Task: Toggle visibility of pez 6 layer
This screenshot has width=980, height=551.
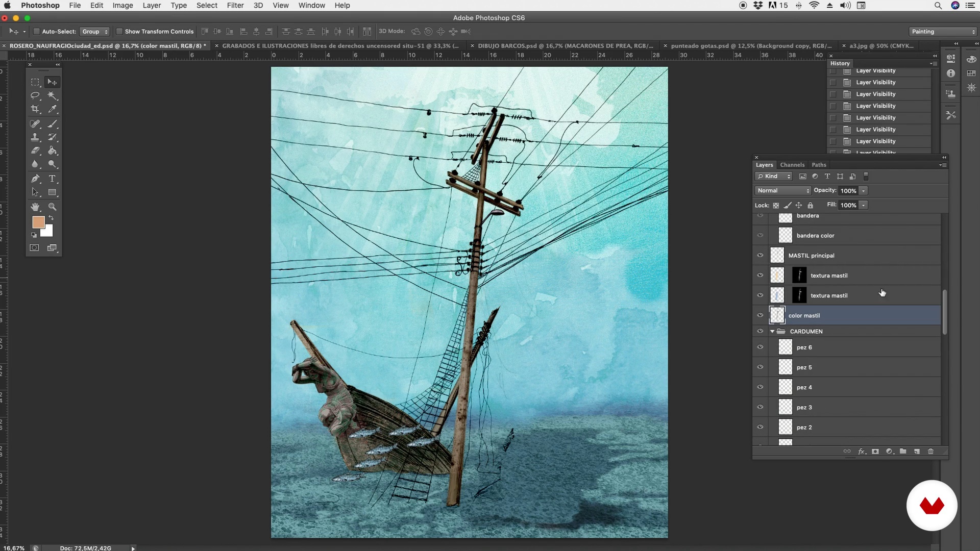Action: pyautogui.click(x=760, y=347)
